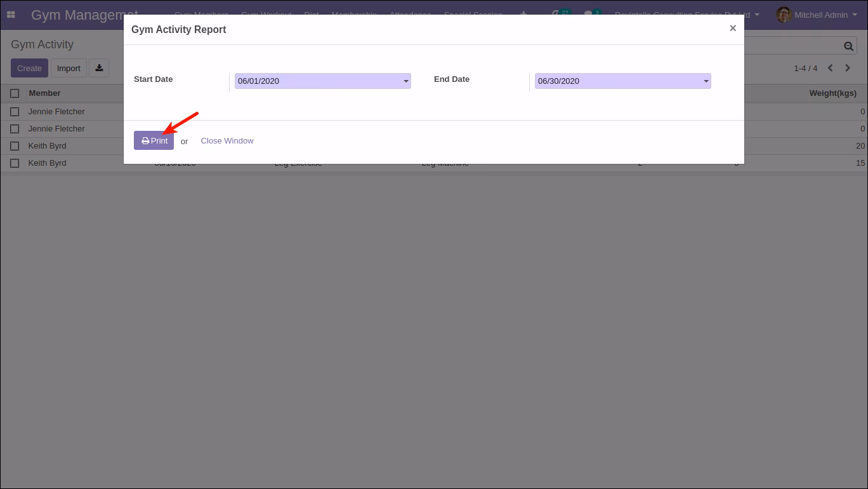Open the activities clock icon with badge 27

[x=561, y=14]
